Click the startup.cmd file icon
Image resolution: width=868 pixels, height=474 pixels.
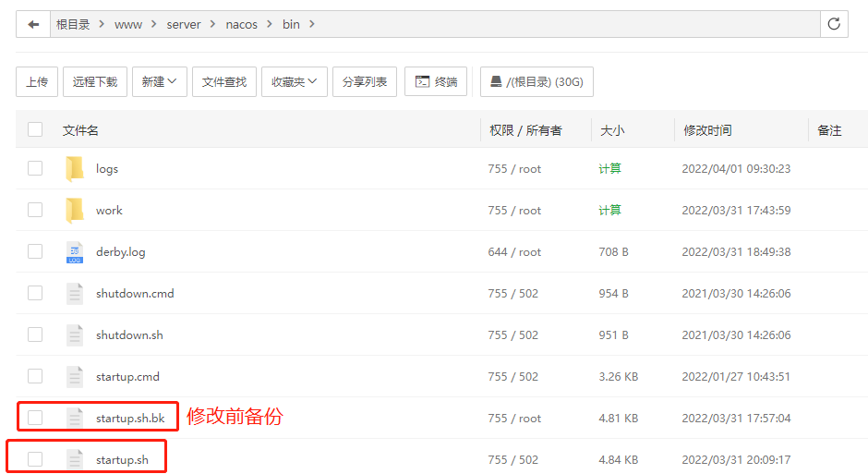pos(75,377)
